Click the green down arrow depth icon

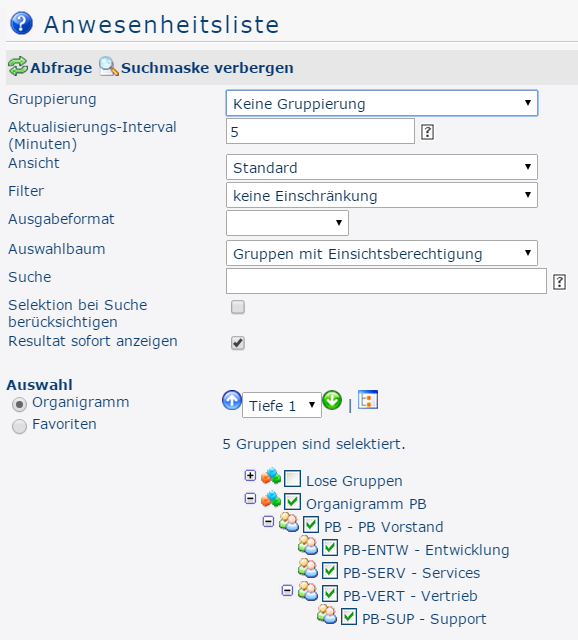pyautogui.click(x=332, y=400)
